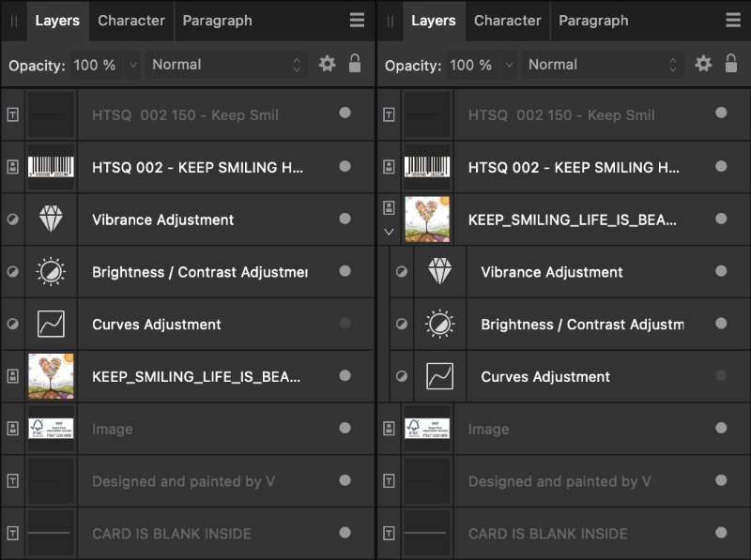751x560 pixels.
Task: Open the Curves Adjustment graph icon
Action: pyautogui.click(x=52, y=324)
